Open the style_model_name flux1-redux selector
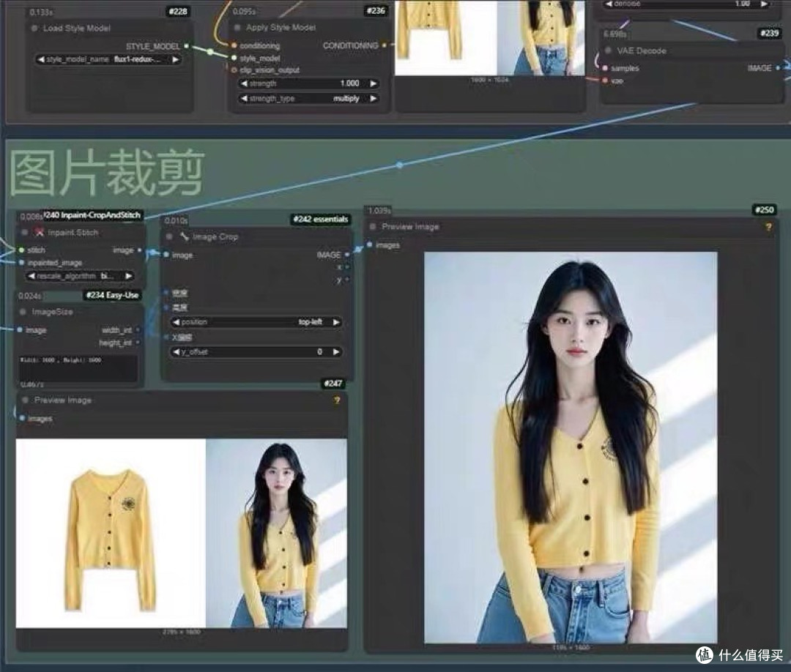Image resolution: width=791 pixels, height=672 pixels. (108, 59)
